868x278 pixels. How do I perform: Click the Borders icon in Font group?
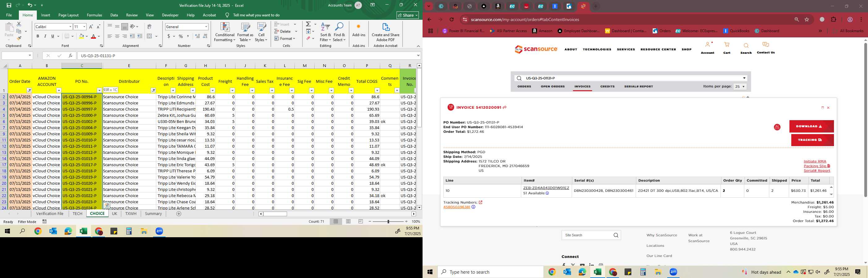(x=67, y=36)
